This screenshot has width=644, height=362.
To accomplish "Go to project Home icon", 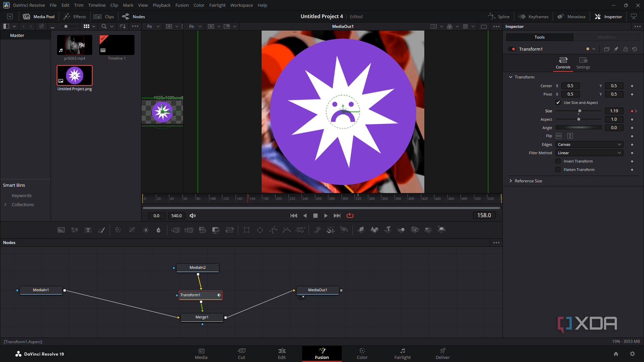I will 616,354.
